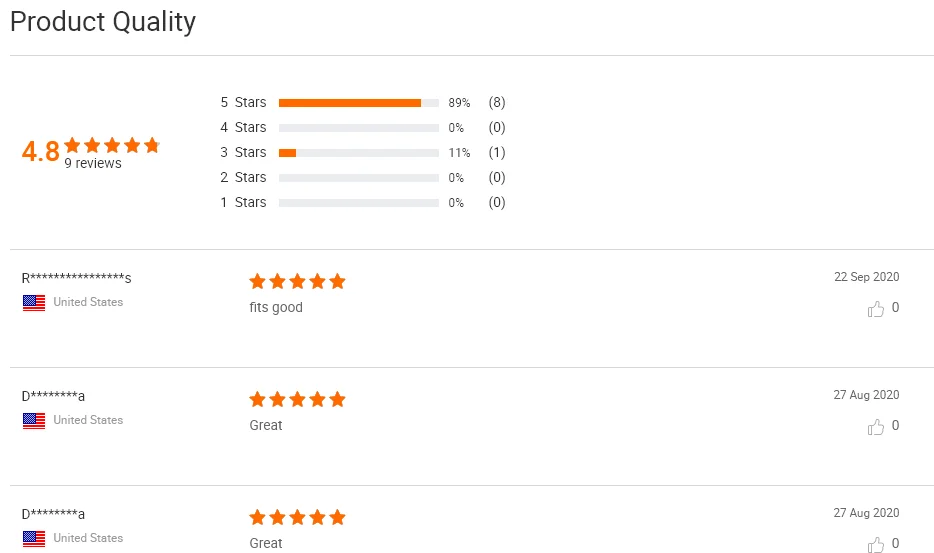Screen dimensions: 934x553
Task: Select the 4 Stars rating row
Action: [243, 127]
